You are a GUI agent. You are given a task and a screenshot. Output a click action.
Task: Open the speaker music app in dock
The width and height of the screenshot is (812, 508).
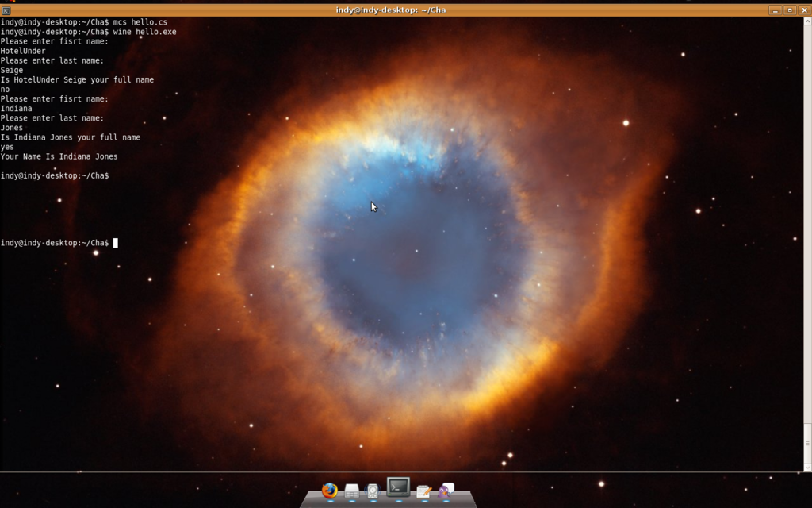(373, 492)
